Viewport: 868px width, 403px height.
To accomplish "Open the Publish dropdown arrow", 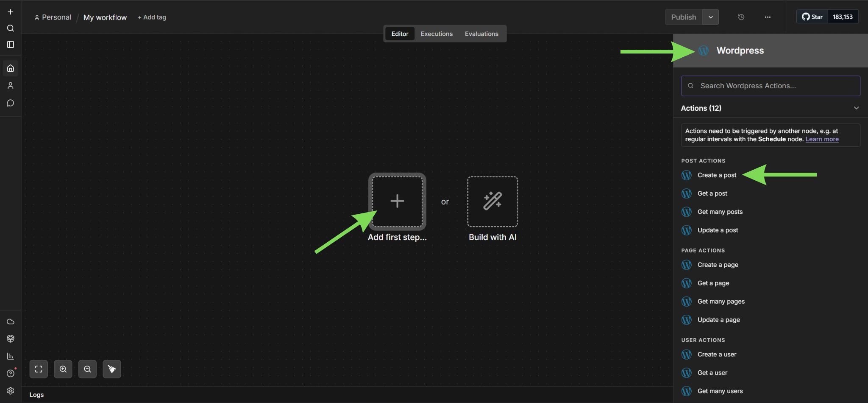I will click(x=710, y=17).
